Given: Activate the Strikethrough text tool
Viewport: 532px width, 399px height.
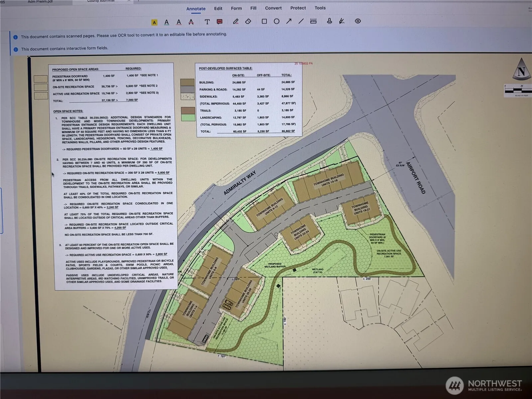Looking at the screenshot, I should pyautogui.click(x=191, y=22).
